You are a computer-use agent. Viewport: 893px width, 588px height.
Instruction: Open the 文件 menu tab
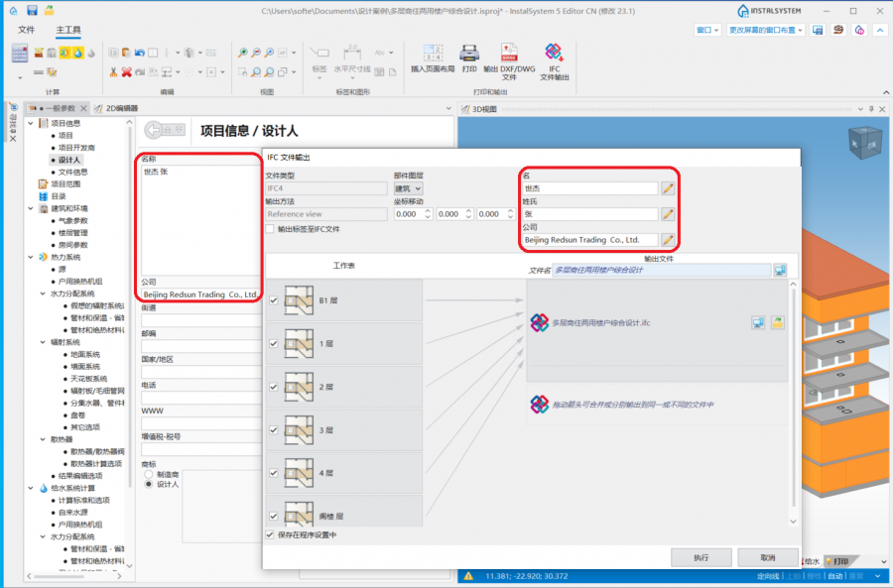coord(26,31)
